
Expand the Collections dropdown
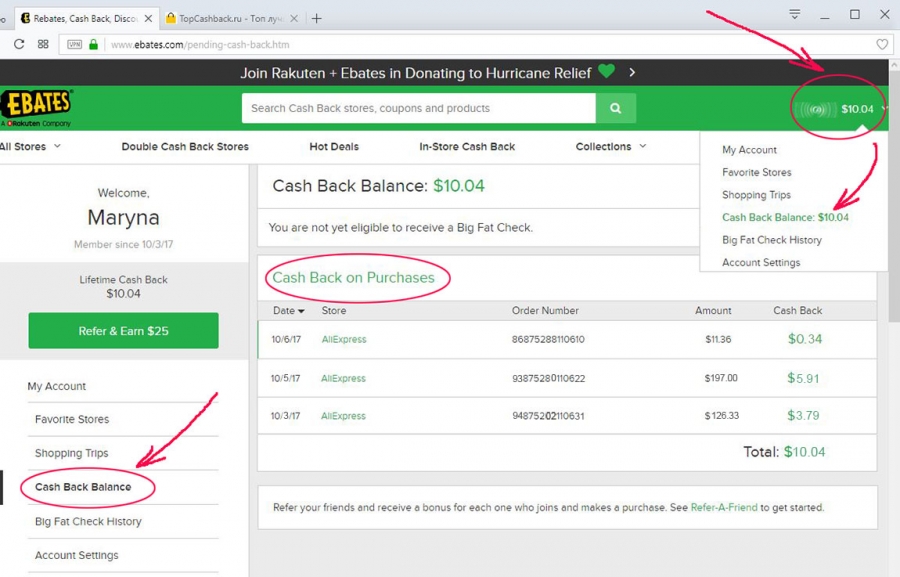point(611,146)
